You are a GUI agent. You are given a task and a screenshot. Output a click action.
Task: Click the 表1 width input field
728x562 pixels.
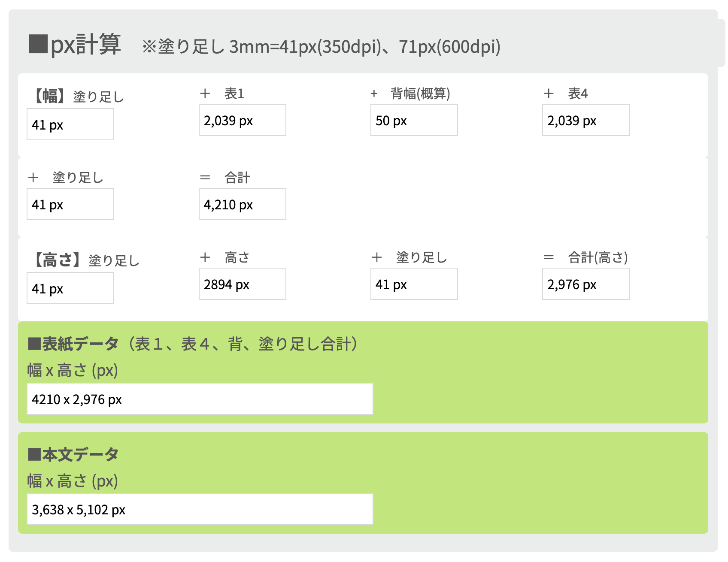tap(242, 120)
